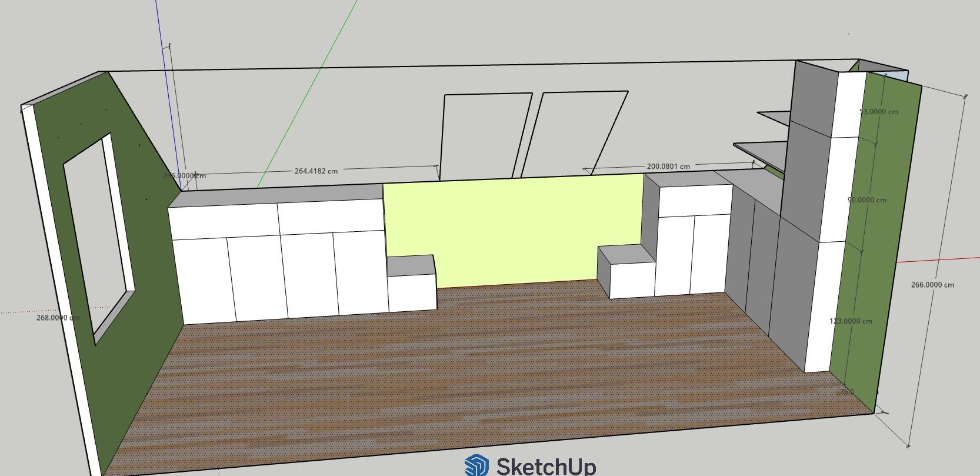Select the 90.0000 cm dimension label

(x=866, y=200)
